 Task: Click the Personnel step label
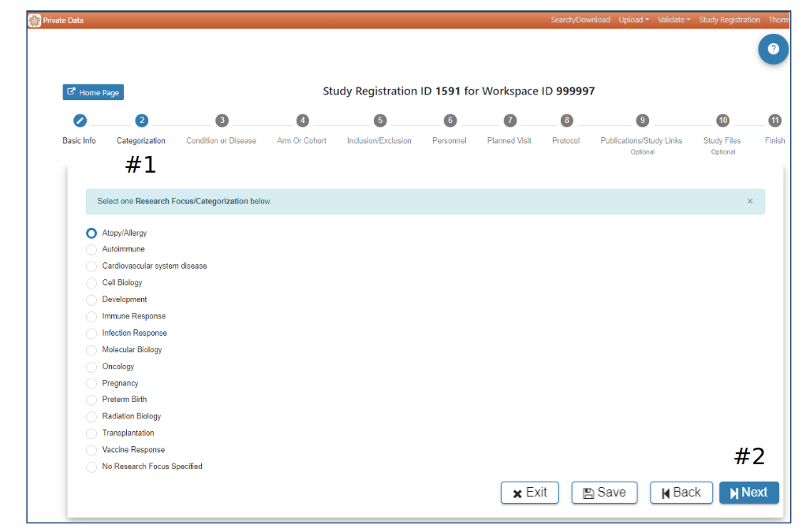point(450,141)
